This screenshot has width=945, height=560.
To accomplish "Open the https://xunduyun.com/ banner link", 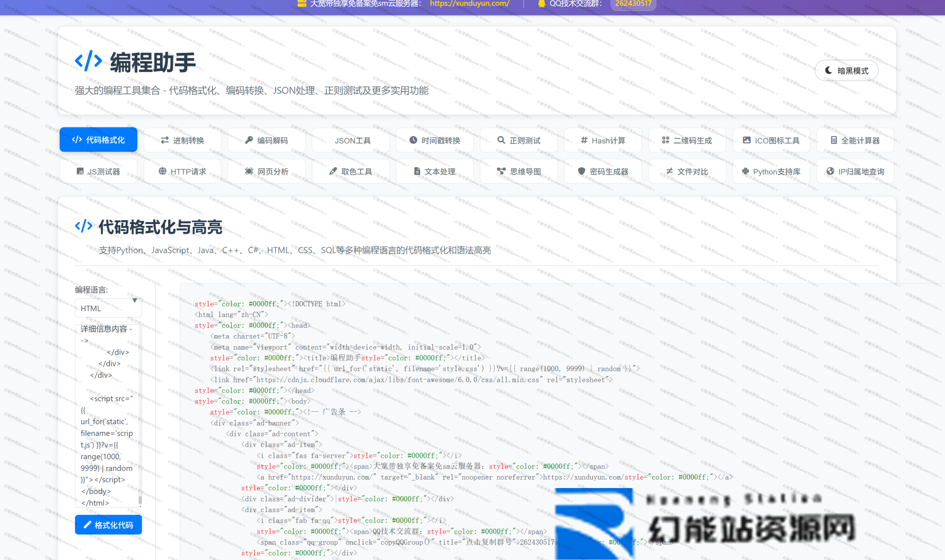I will pyautogui.click(x=470, y=4).
